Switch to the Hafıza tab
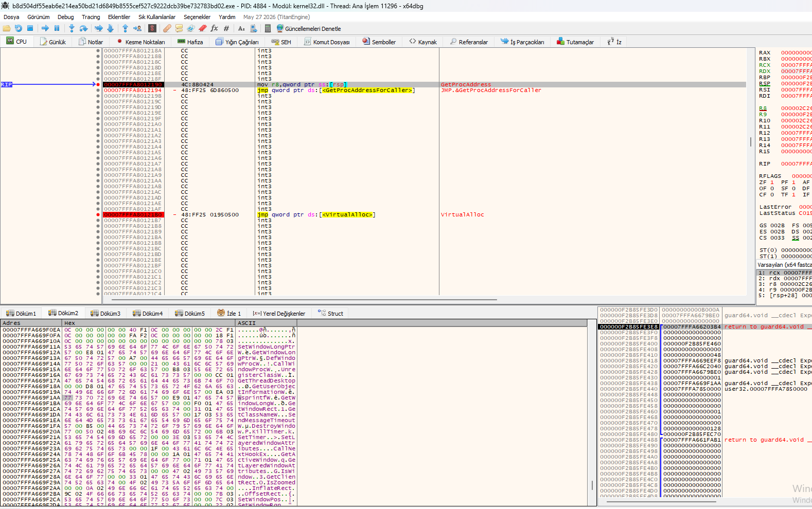 pos(190,42)
